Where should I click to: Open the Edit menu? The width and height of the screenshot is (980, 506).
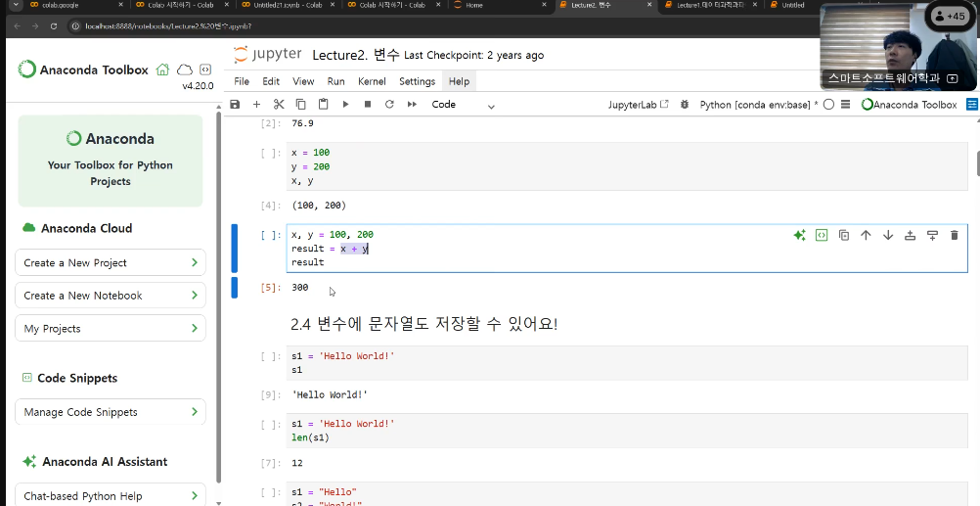click(271, 81)
